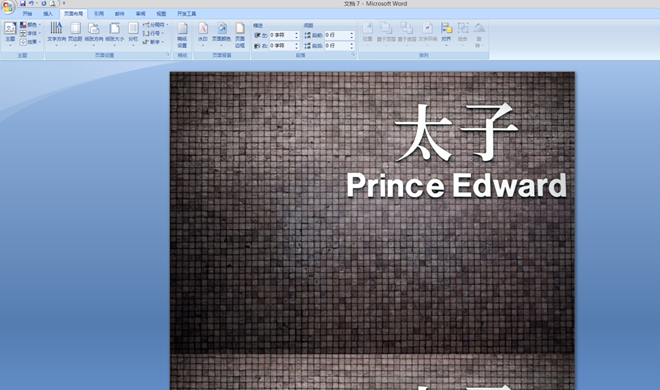Open the 断字 (Hyphenation) dropdown
660x390 pixels.
(153, 42)
